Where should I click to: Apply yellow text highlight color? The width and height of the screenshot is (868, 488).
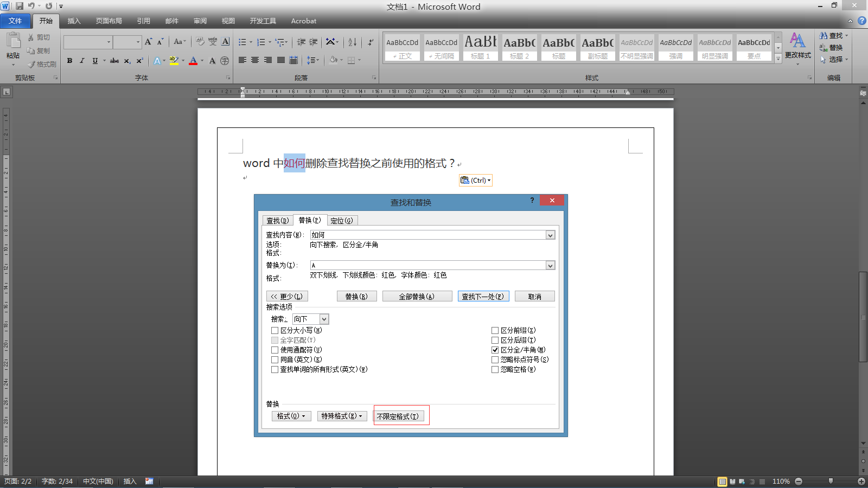174,61
